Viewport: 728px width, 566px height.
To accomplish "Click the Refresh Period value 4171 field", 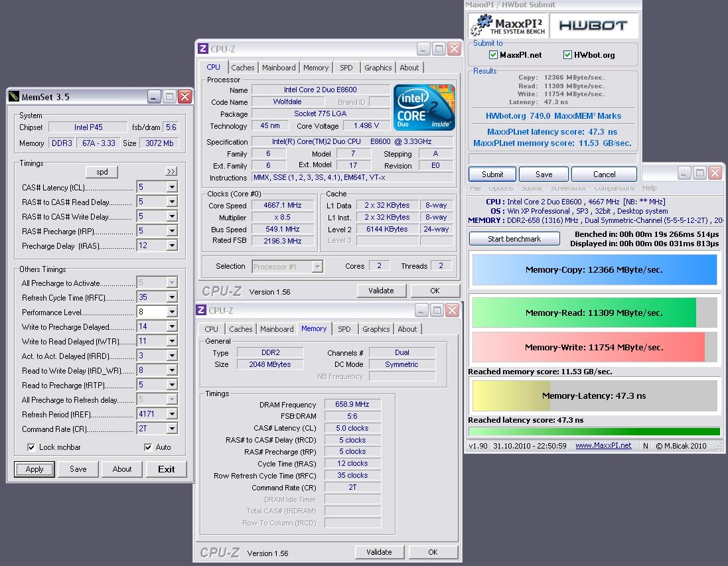I will [x=152, y=413].
